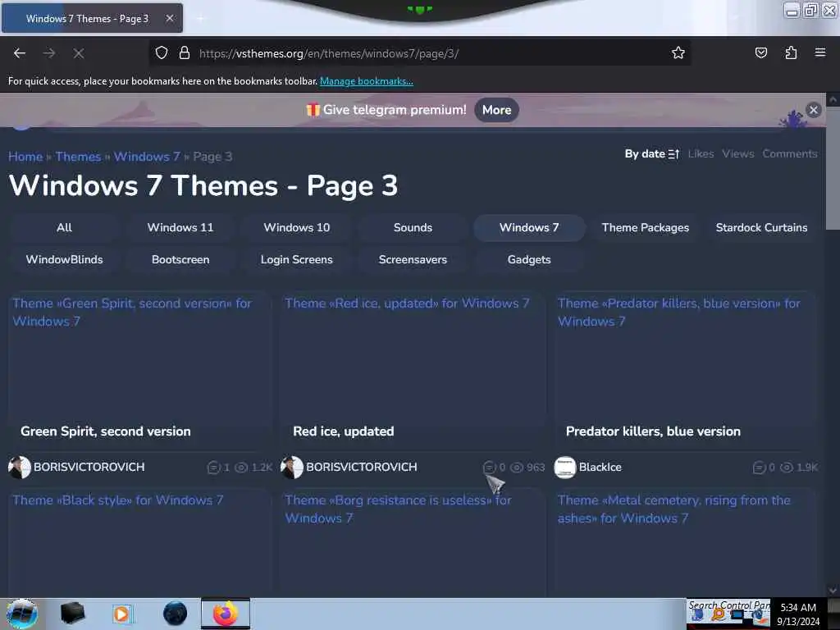The height and width of the screenshot is (630, 840).
Task: Open the Pocket save icon
Action: pyautogui.click(x=760, y=52)
